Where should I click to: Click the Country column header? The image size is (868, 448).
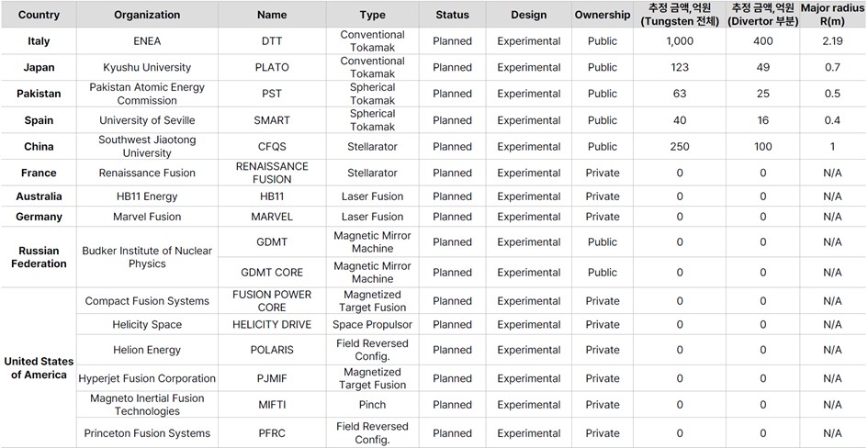pos(39,15)
